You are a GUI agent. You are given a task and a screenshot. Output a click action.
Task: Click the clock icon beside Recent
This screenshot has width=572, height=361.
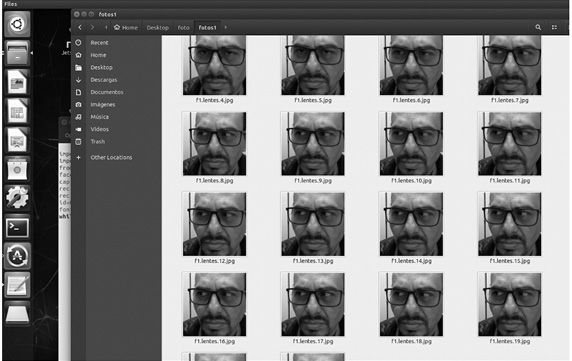tap(78, 43)
